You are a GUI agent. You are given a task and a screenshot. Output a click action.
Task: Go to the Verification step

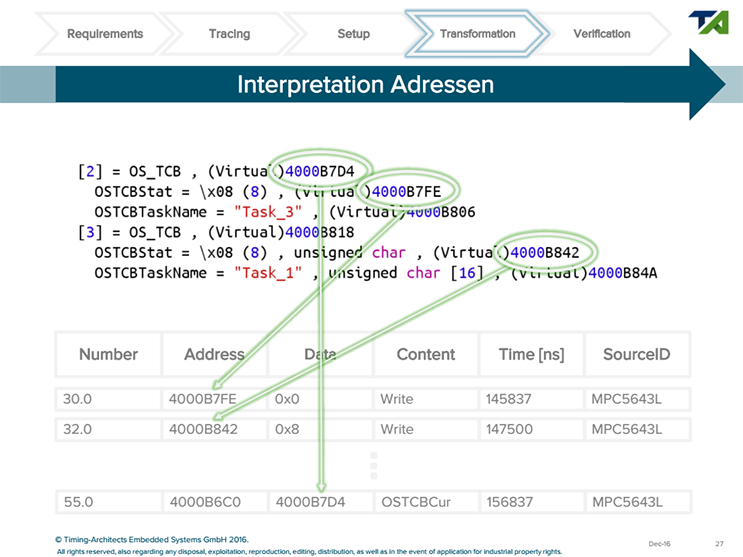(x=601, y=34)
